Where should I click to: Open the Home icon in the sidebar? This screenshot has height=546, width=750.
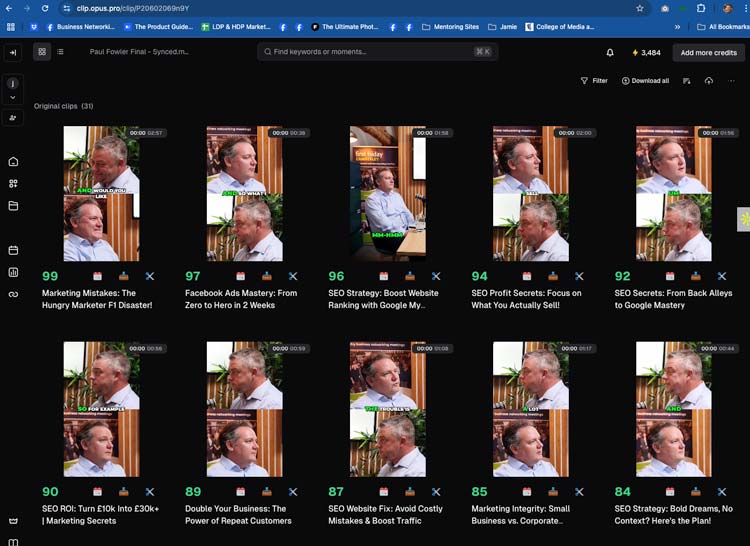13,161
